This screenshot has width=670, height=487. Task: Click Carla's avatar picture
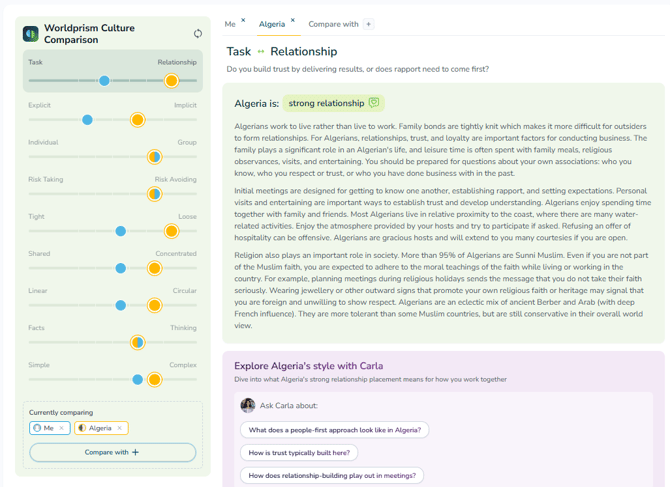248,405
